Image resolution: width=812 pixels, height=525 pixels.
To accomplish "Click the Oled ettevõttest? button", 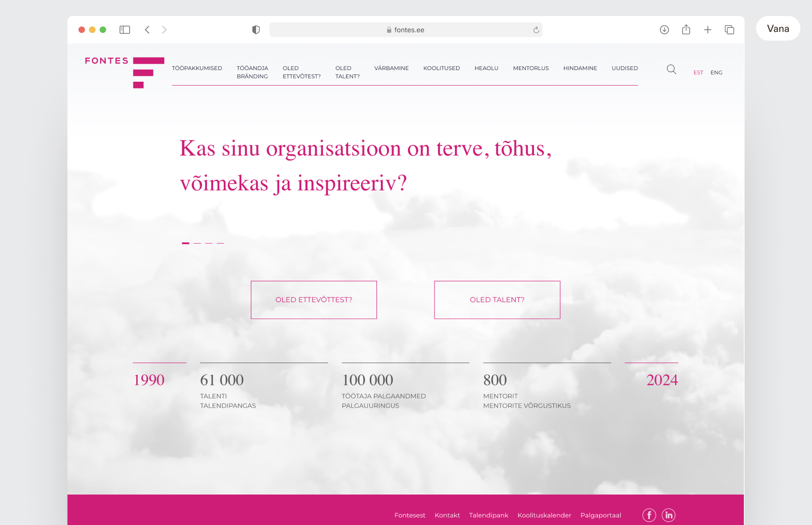I will [x=314, y=300].
